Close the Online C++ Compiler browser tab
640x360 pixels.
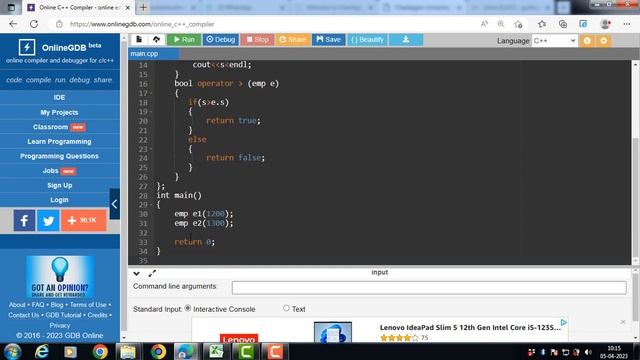(x=127, y=8)
